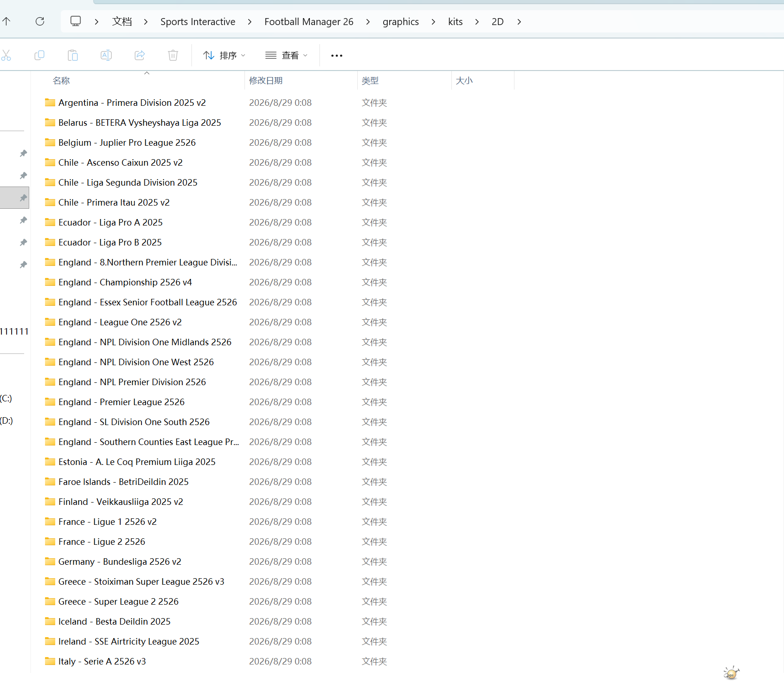Expand the chevron after Sports Interactive breadcrumb
This screenshot has width=784, height=684.
[x=250, y=22]
